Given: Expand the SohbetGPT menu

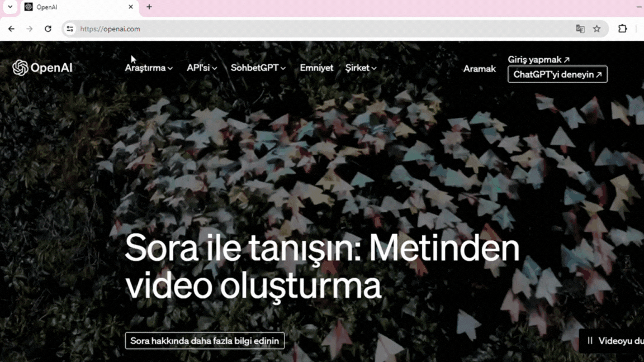Looking at the screenshot, I should (258, 68).
